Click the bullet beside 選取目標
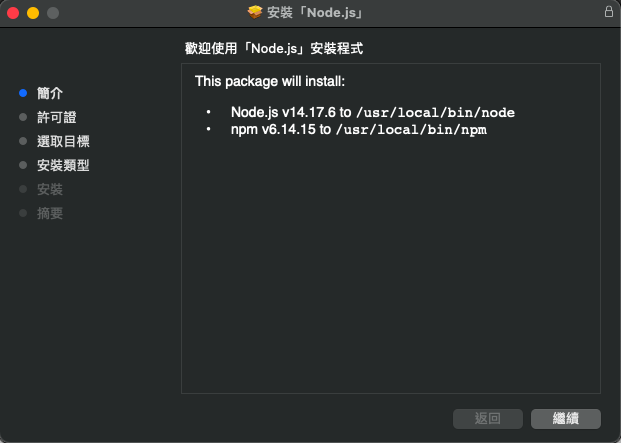Screen dimensions: 621x443 23,141
